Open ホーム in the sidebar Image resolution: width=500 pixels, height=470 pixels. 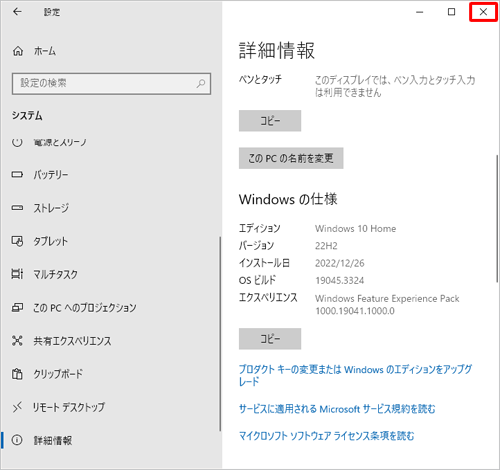tap(45, 51)
